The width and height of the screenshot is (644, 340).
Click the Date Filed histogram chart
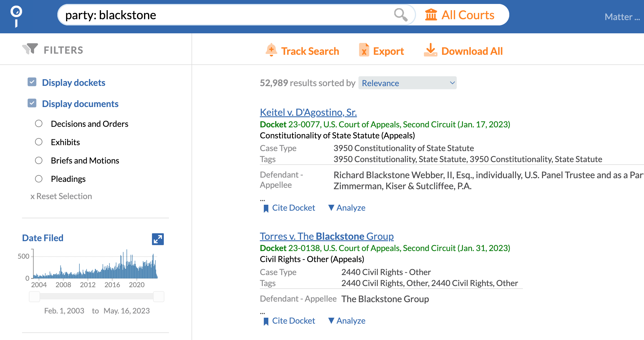coord(95,264)
